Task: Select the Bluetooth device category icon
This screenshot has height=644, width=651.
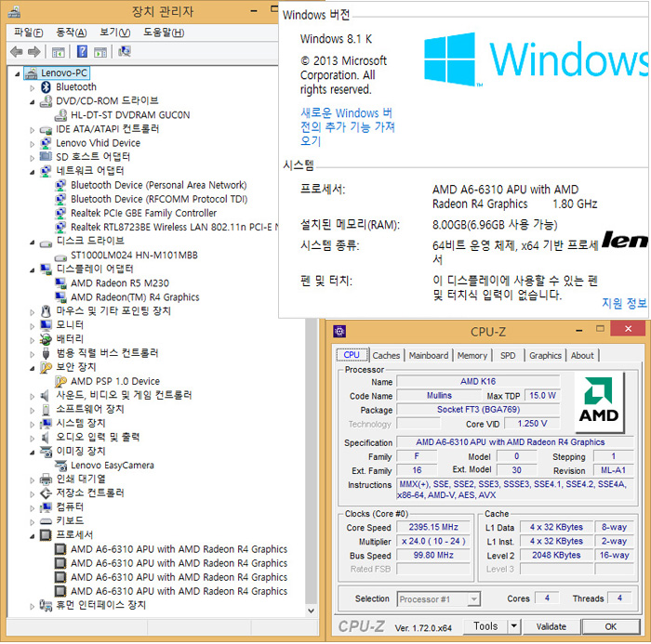Action: (46, 87)
